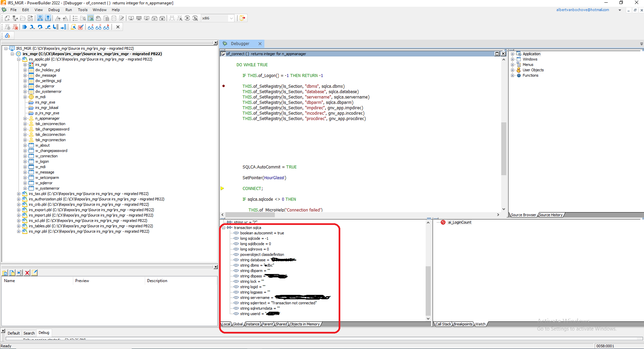Image resolution: width=644 pixels, height=349 pixels.
Task: Open the x86 platform dropdown
Action: (x=231, y=18)
